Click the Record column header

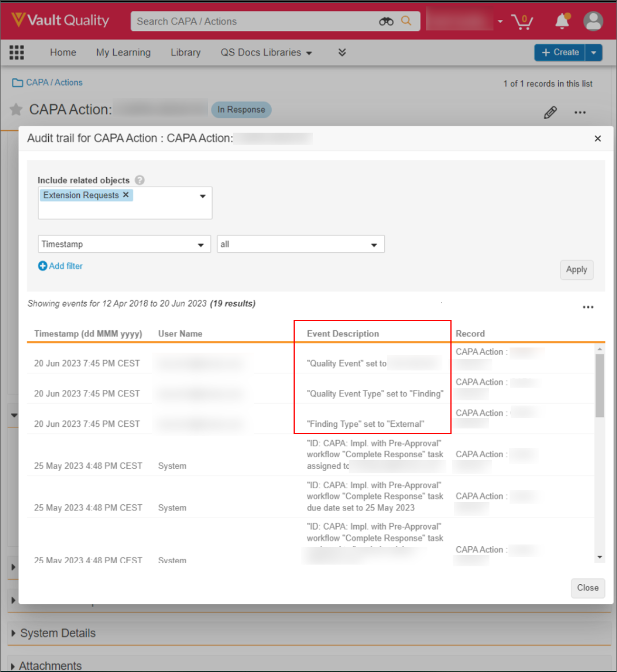[x=470, y=334]
